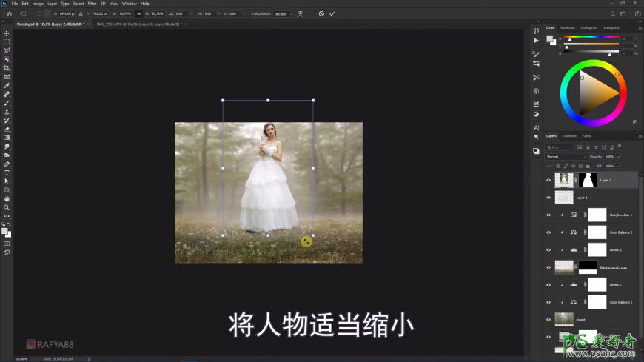Click the hue slider bar in Color panel

(591, 36)
